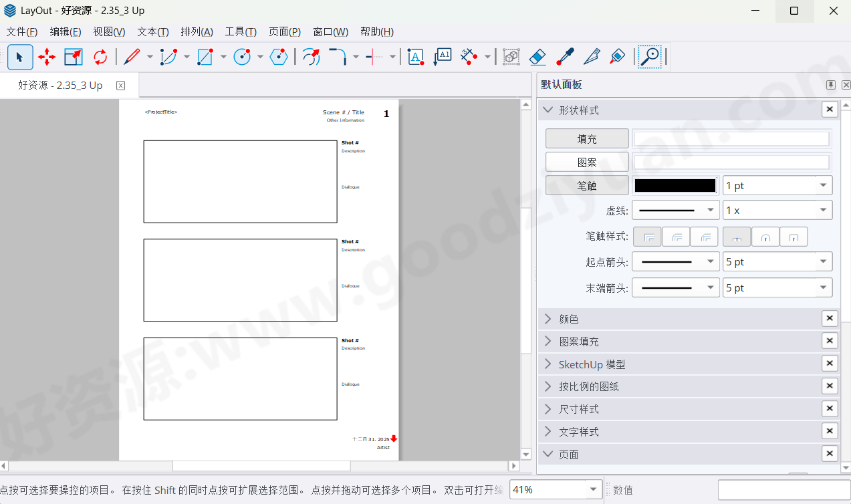Screen dimensions: 851x504
Task: Click the black stroke color swatch
Action: point(675,184)
